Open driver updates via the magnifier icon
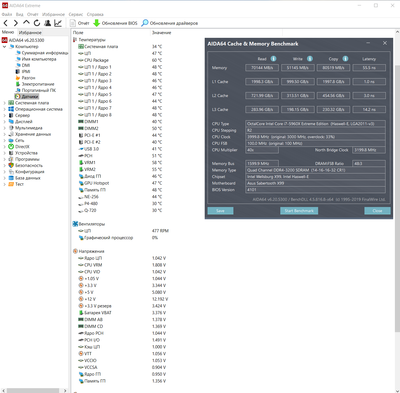 [145, 23]
